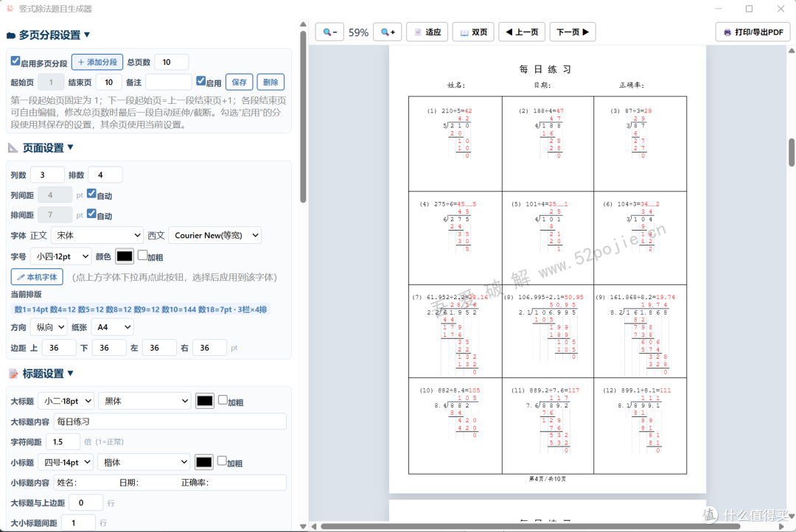Open the 字号 dropdown 小四-12pt

[x=61, y=256]
